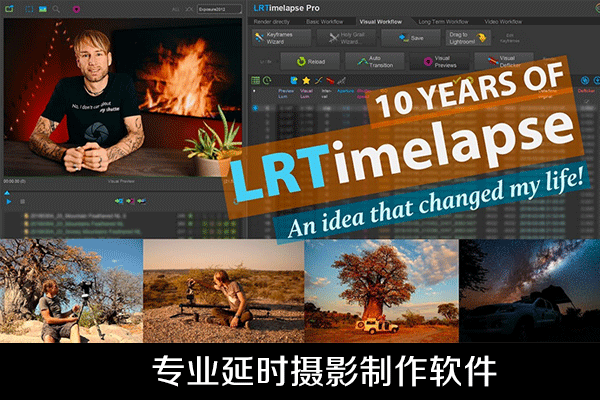
Task: Click the green refresh preview icon top-left
Action: coord(9,9)
